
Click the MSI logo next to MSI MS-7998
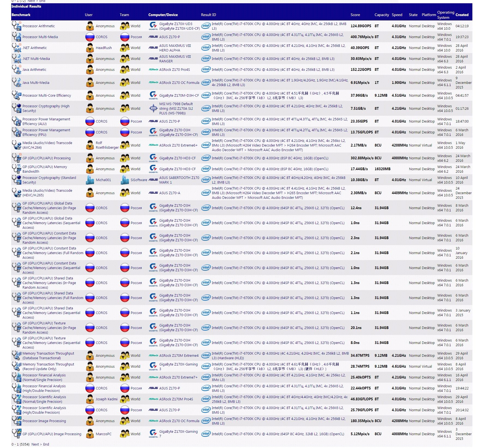[153, 108]
